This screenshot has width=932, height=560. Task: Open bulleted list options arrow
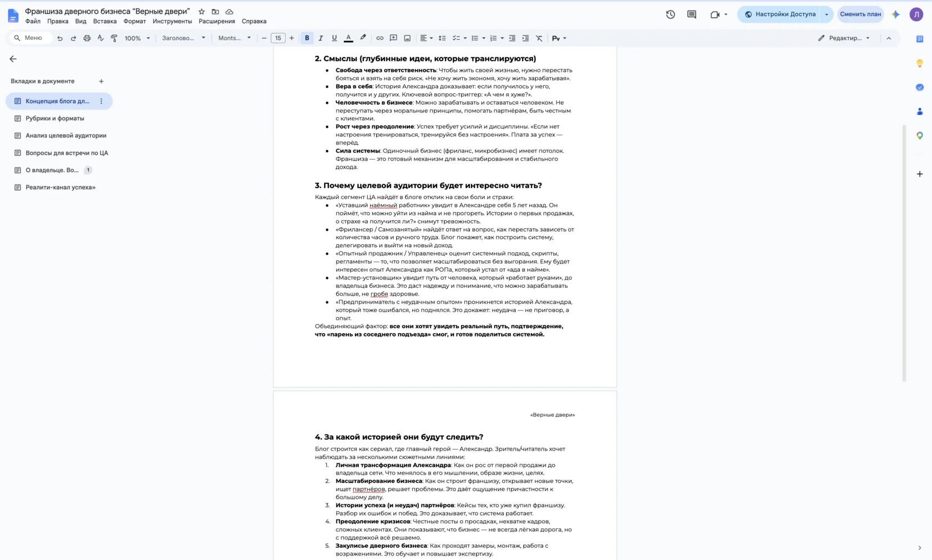[484, 38]
